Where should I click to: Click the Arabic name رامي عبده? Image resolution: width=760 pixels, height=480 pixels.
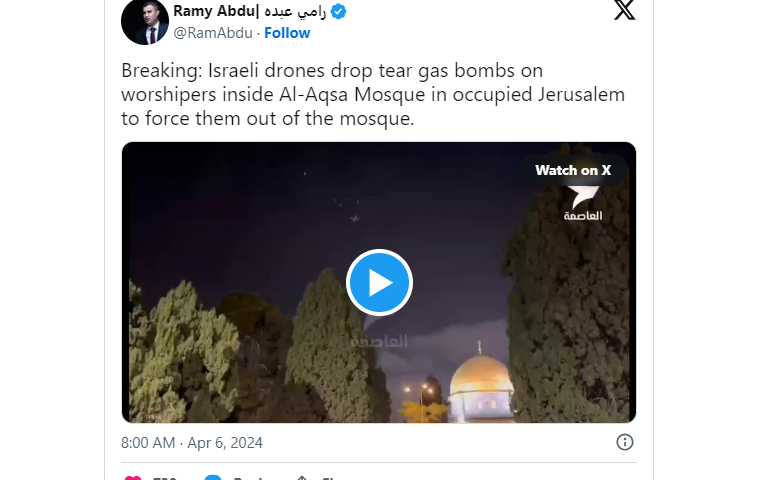(x=291, y=11)
